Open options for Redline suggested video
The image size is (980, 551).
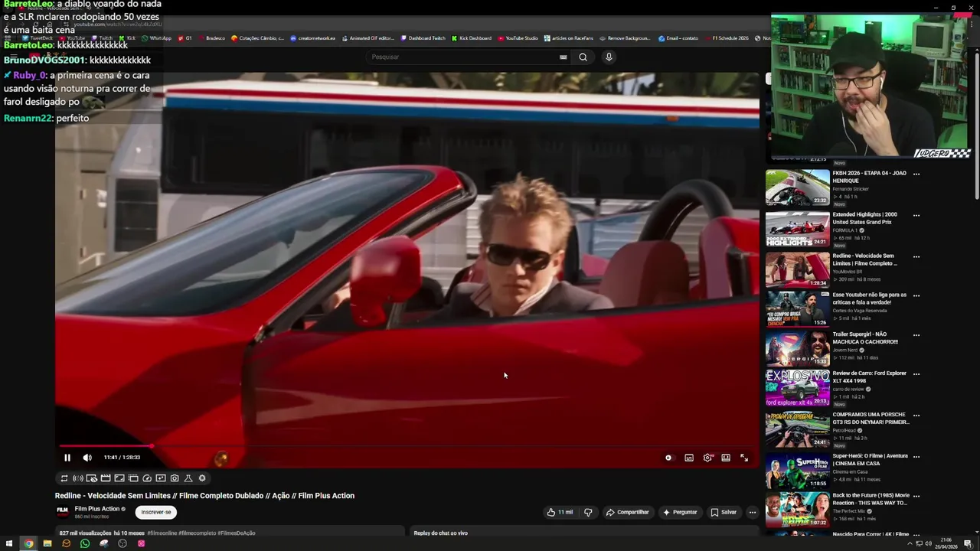pyautogui.click(x=916, y=256)
